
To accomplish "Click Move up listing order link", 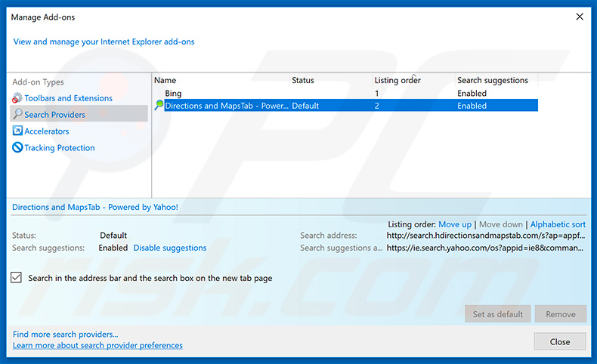I will click(x=455, y=224).
